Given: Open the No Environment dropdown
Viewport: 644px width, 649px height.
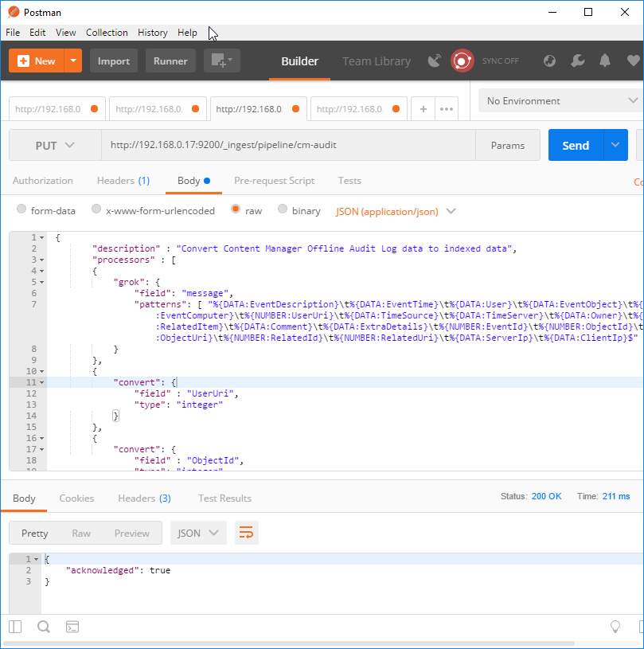Looking at the screenshot, I should [x=560, y=100].
